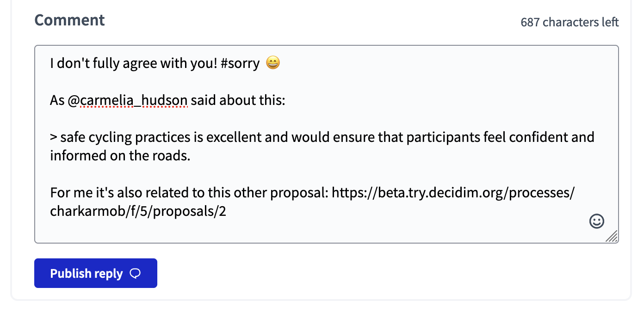The width and height of the screenshot is (644, 318).
Task: Click the 687 characters left counter
Action: [570, 22]
